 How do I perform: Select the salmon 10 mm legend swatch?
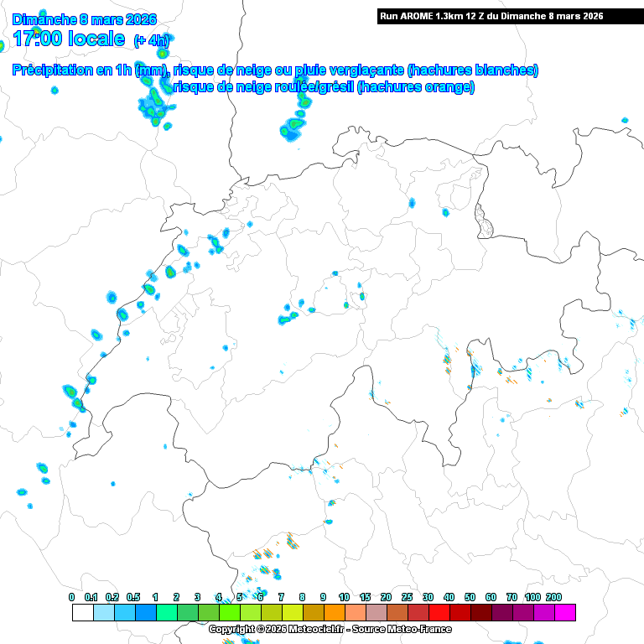(355, 612)
